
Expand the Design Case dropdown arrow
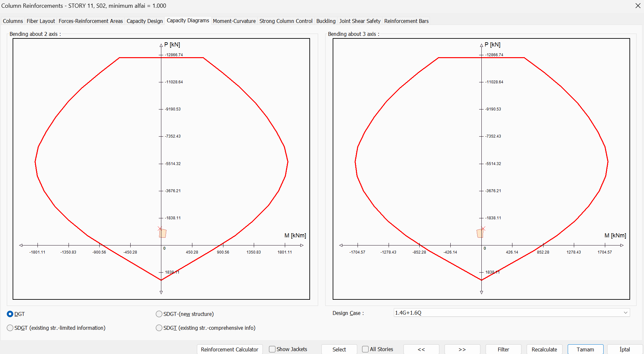(625, 313)
